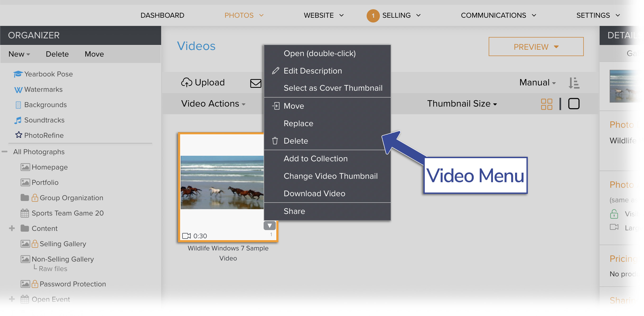Click the Upload button label
This screenshot has width=644, height=316.
point(210,83)
